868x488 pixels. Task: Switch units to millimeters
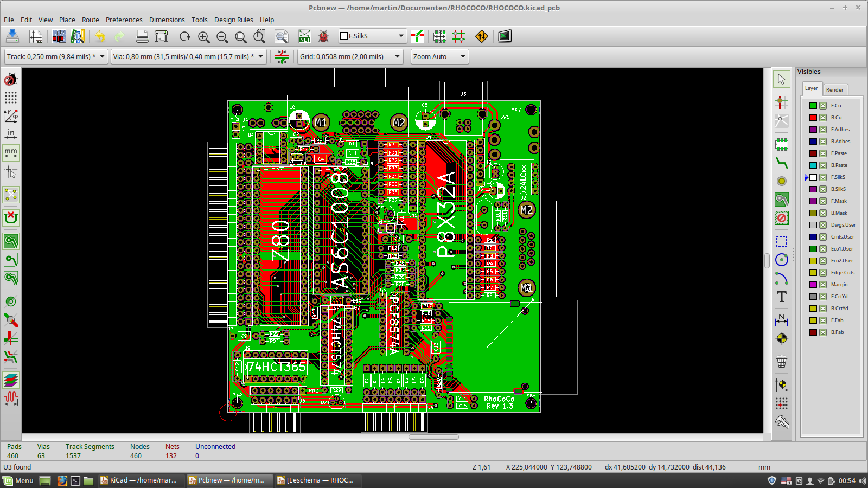pyautogui.click(x=11, y=153)
